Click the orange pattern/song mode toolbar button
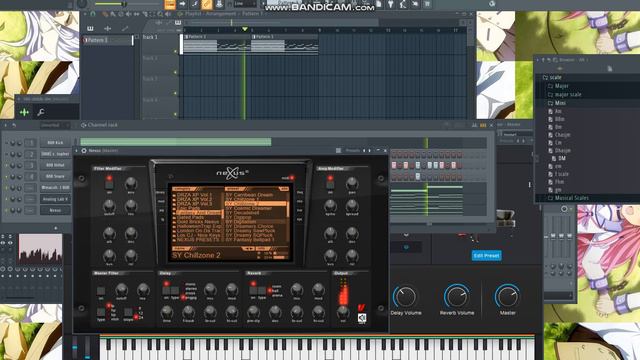640x360 pixels. tap(170, 4)
